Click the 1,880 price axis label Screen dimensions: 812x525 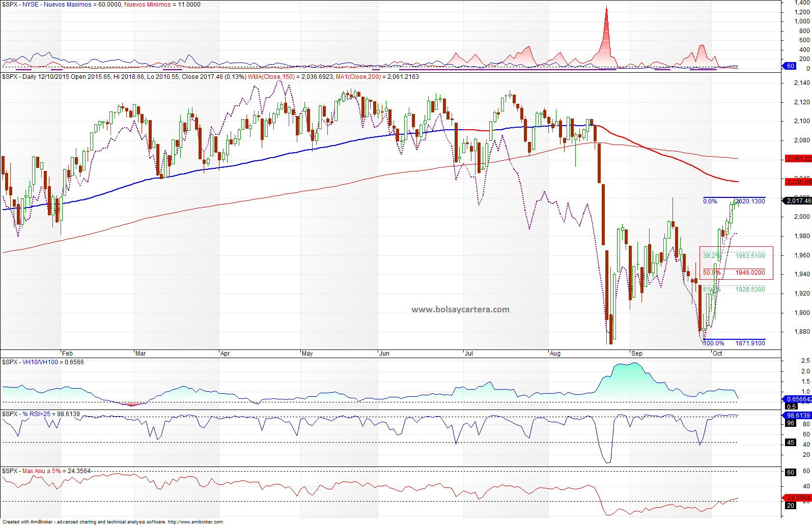tap(802, 332)
